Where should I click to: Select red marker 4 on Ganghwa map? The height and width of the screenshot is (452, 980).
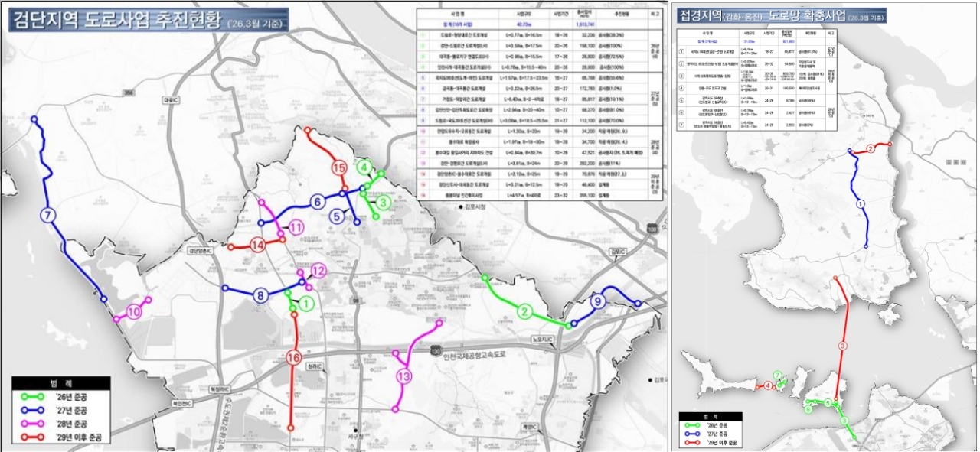[x=768, y=385]
